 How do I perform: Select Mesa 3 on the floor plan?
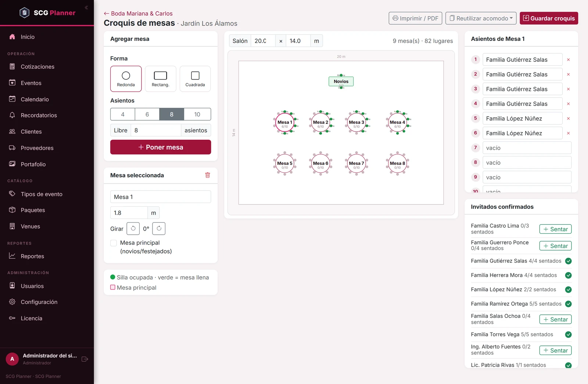click(x=356, y=122)
